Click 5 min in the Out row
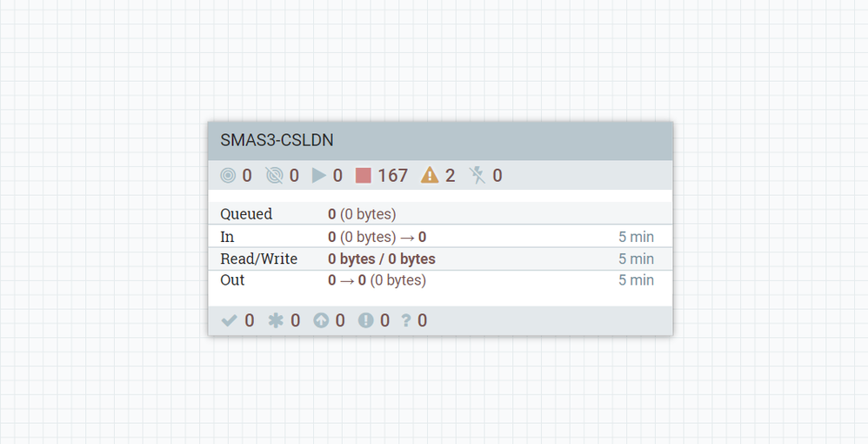 tap(636, 280)
